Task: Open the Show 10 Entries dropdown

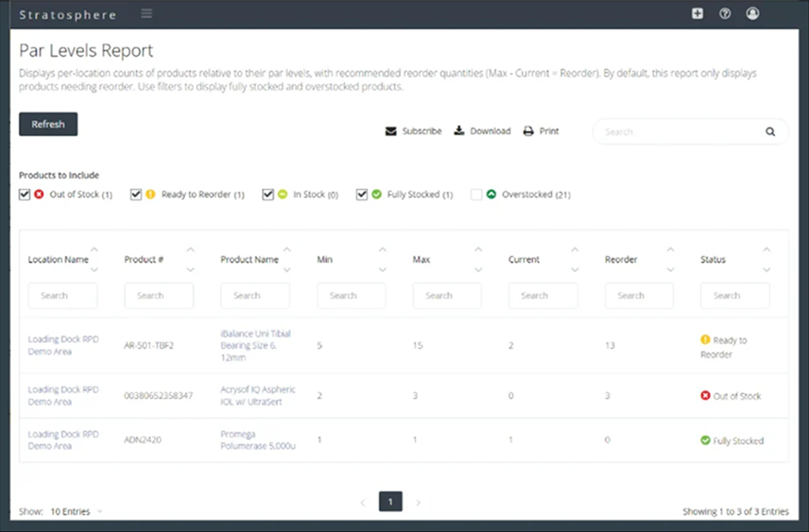Action: pos(74,511)
